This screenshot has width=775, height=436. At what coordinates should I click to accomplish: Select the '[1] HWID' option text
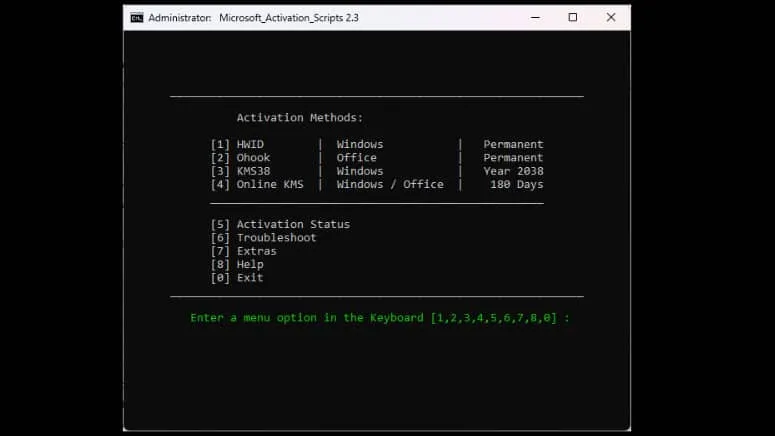[237, 144]
